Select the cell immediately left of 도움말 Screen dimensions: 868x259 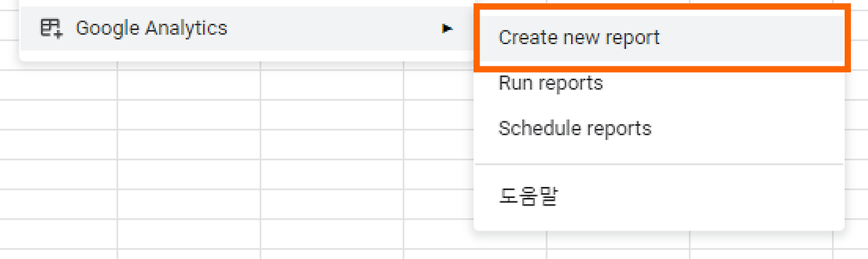click(439, 203)
